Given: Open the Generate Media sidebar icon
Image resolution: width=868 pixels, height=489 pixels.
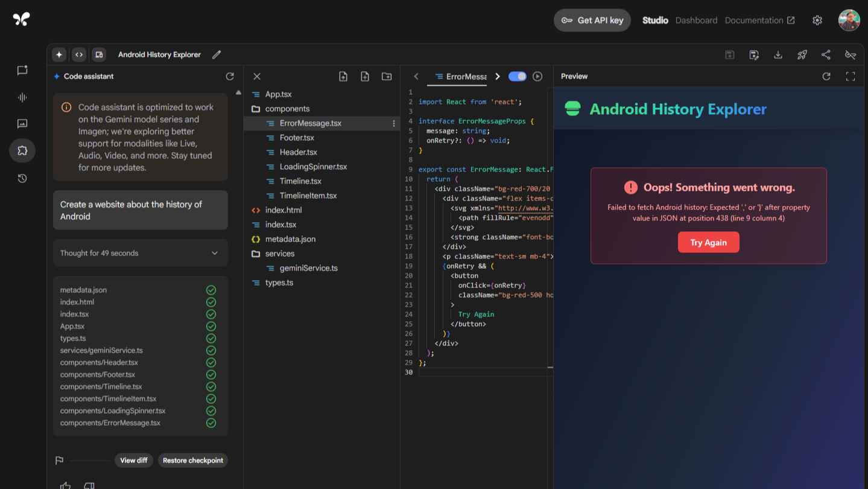Looking at the screenshot, I should point(22,124).
